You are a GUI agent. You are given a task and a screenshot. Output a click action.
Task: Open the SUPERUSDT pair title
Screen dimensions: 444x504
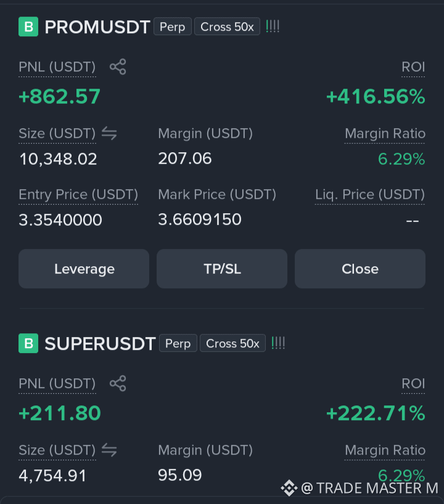(100, 343)
